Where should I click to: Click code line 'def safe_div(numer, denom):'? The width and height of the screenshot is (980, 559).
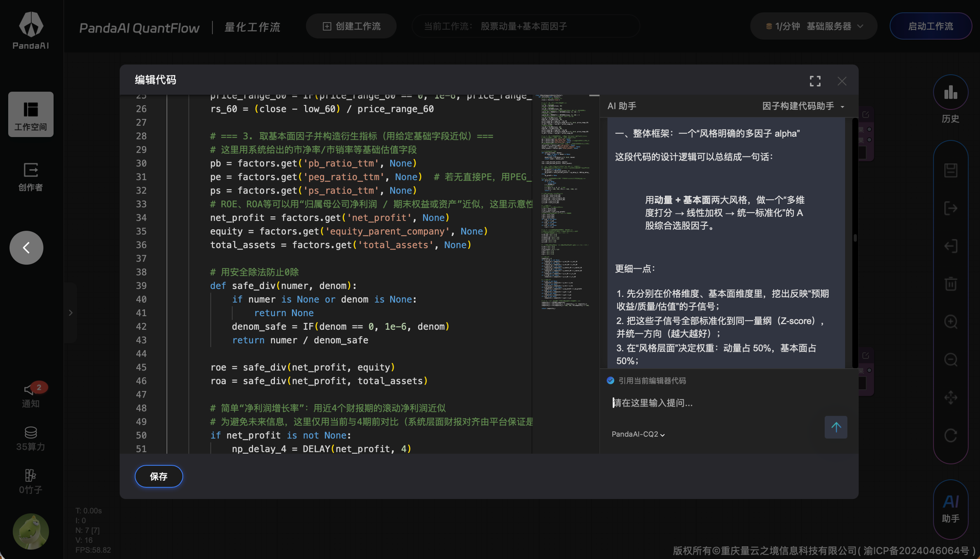click(x=283, y=286)
